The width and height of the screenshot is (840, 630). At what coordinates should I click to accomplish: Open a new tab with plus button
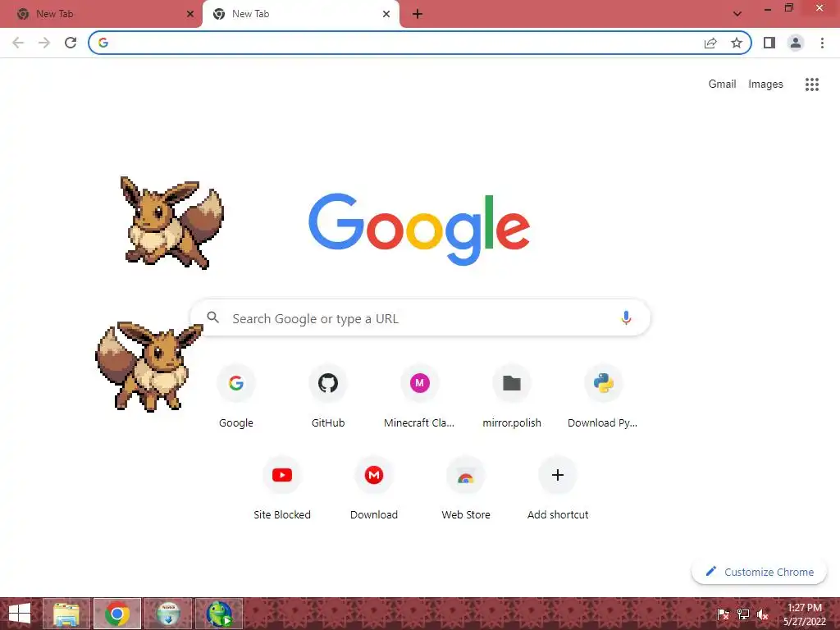click(418, 14)
